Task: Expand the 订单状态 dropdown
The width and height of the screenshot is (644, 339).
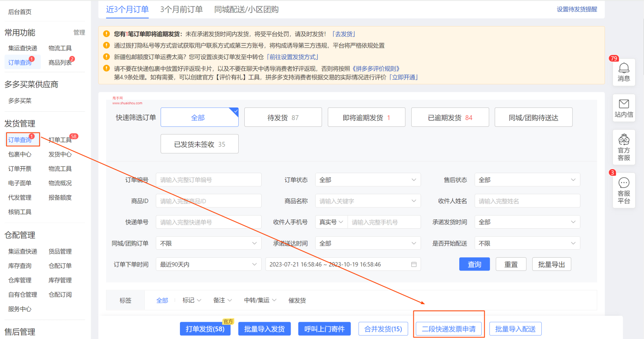Action: (x=368, y=180)
